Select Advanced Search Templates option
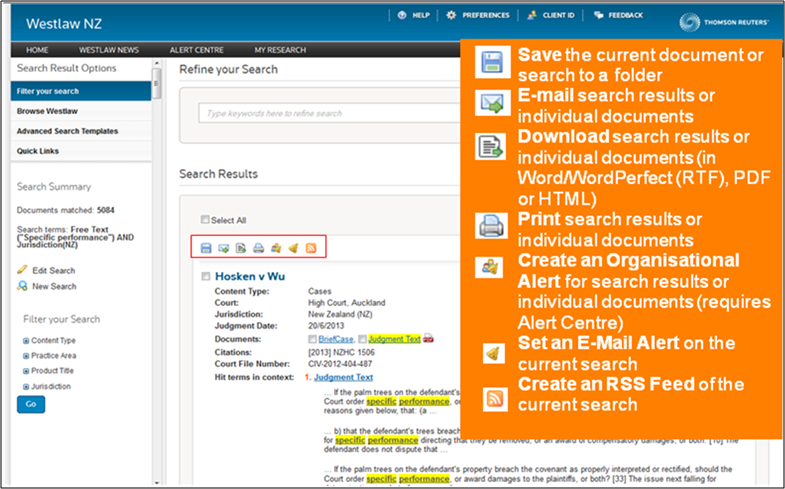 click(81, 131)
